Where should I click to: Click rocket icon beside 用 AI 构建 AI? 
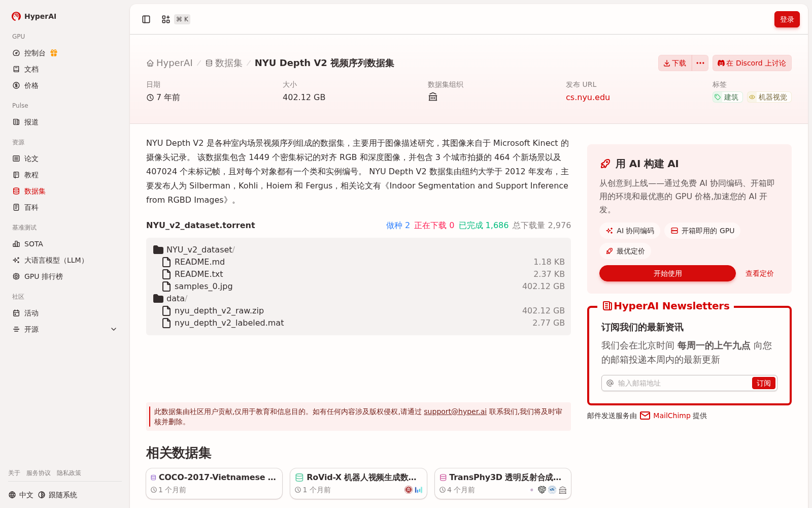tap(605, 164)
